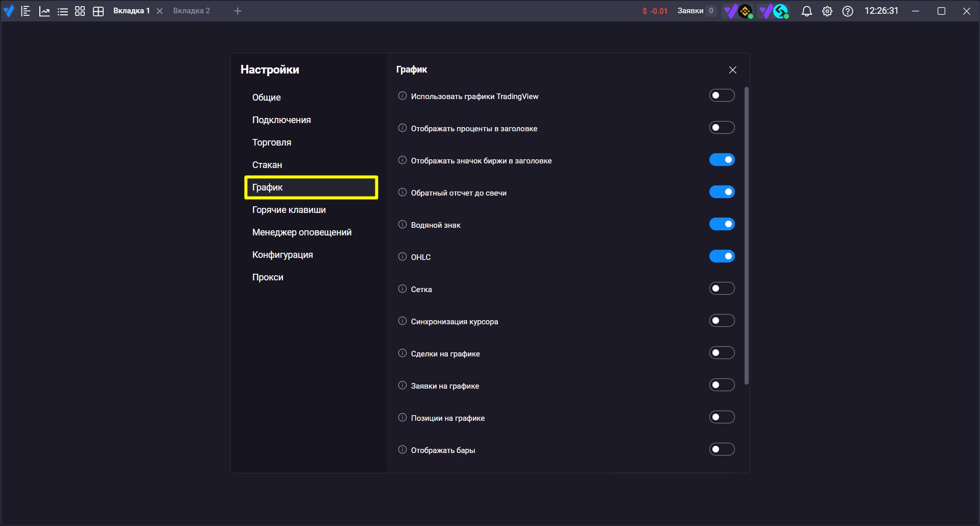Enable Отображать бары toggle
The image size is (980, 526).
pos(722,449)
